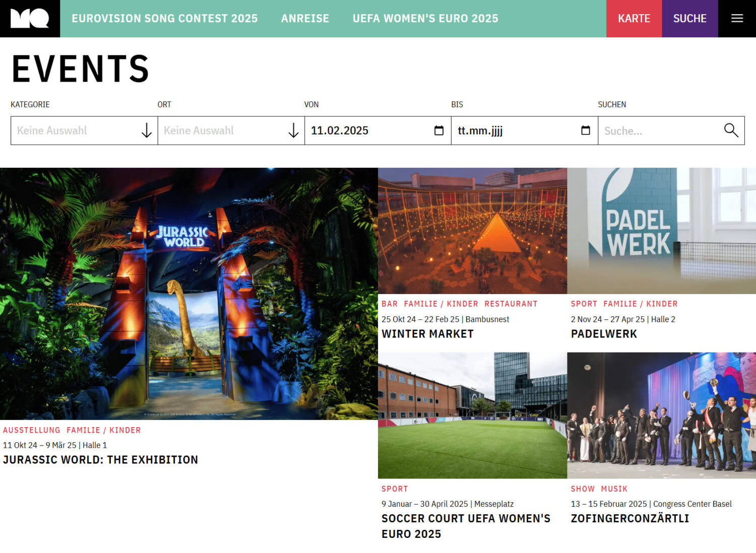Screen dimensions: 756x553
Task: Open the Zofingerconzärtli event link
Action: (x=629, y=518)
